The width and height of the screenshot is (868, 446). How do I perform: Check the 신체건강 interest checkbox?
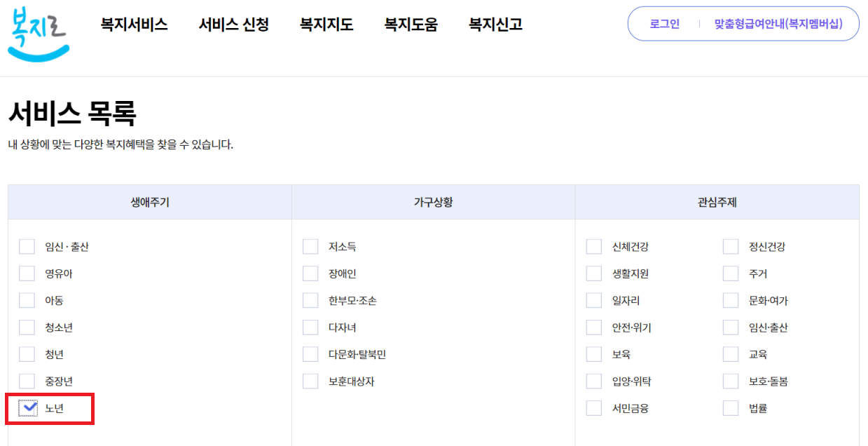[x=592, y=246]
